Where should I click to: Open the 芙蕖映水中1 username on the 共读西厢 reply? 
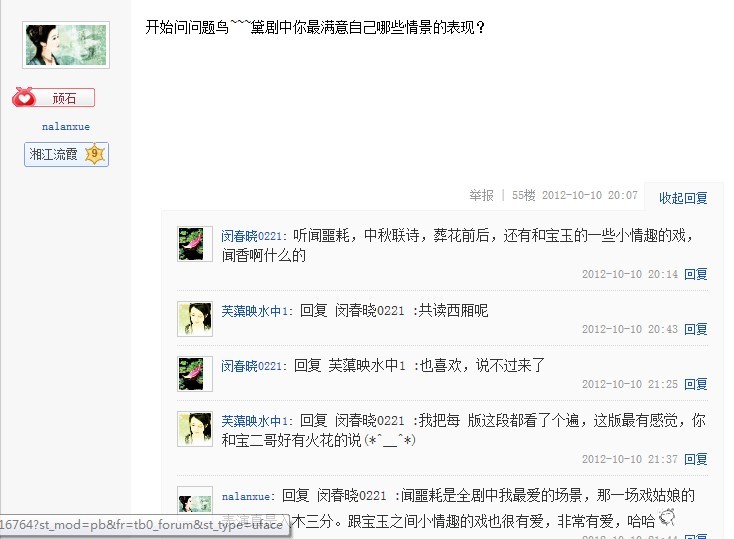coord(254,311)
